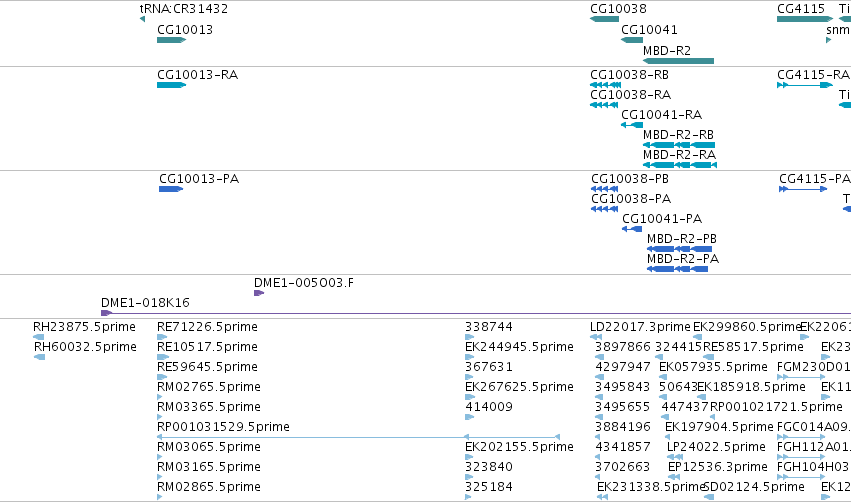This screenshot has width=851, height=502.
Task: Click the CG10041-RA transcript label
Action: pyautogui.click(x=662, y=115)
